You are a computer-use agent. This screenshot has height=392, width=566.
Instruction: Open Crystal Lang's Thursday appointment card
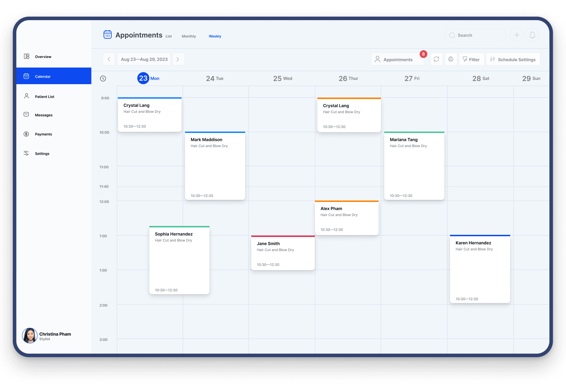349,115
